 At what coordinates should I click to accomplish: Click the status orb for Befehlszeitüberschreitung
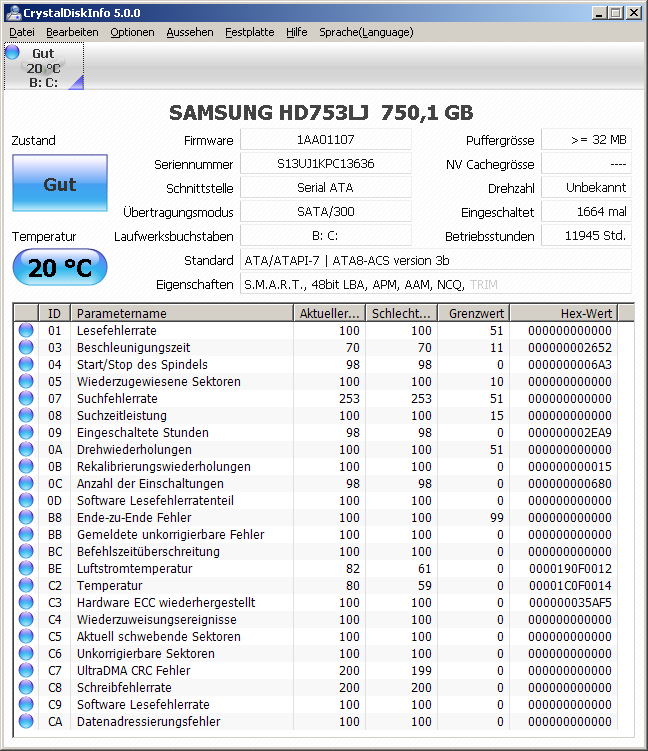click(x=26, y=551)
